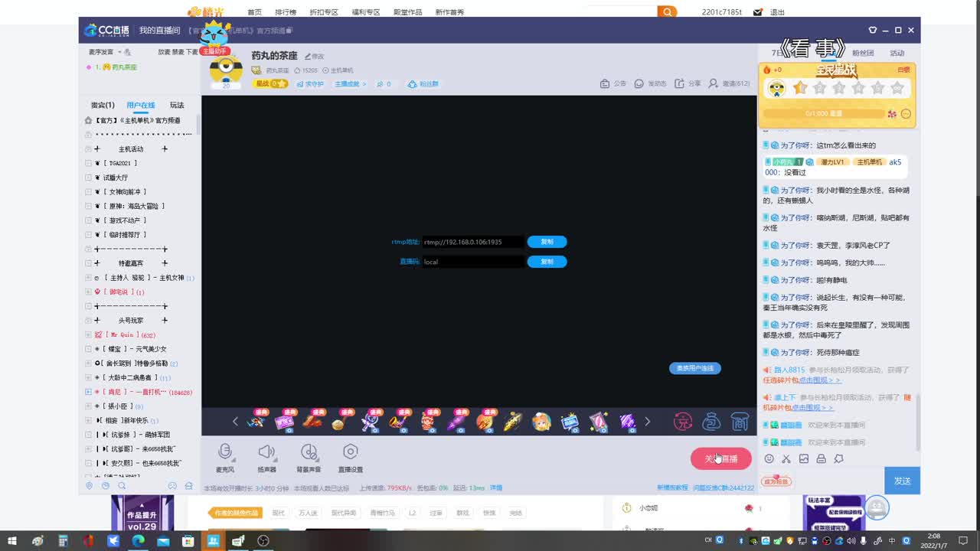Click the 全民星战 progress bar
This screenshot has width=980, height=551.
point(823,114)
